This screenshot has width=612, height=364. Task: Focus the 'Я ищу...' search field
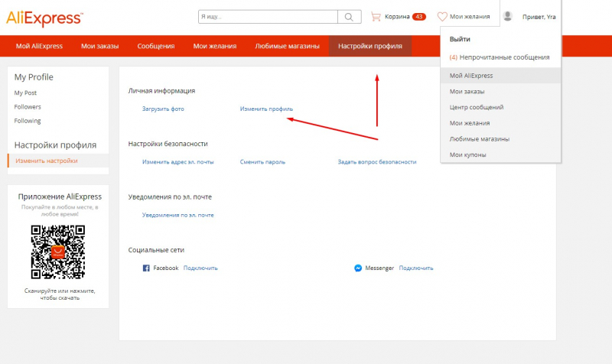(x=268, y=17)
